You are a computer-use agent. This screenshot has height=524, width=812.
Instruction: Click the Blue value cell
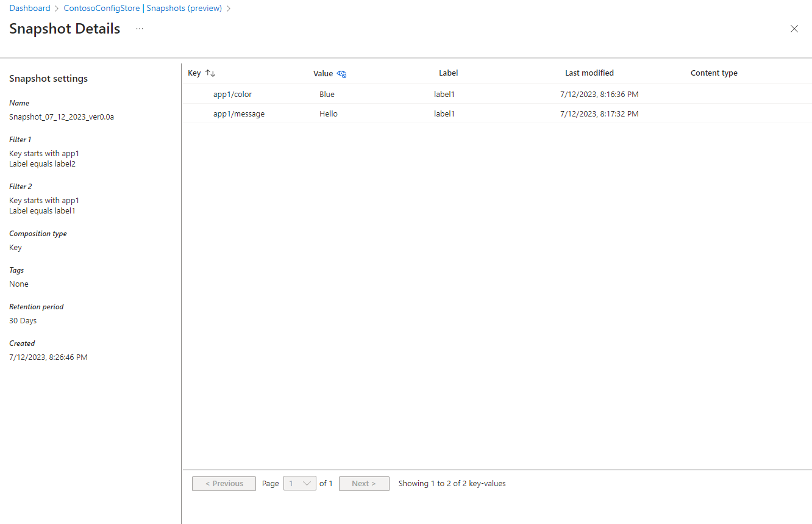tap(327, 95)
